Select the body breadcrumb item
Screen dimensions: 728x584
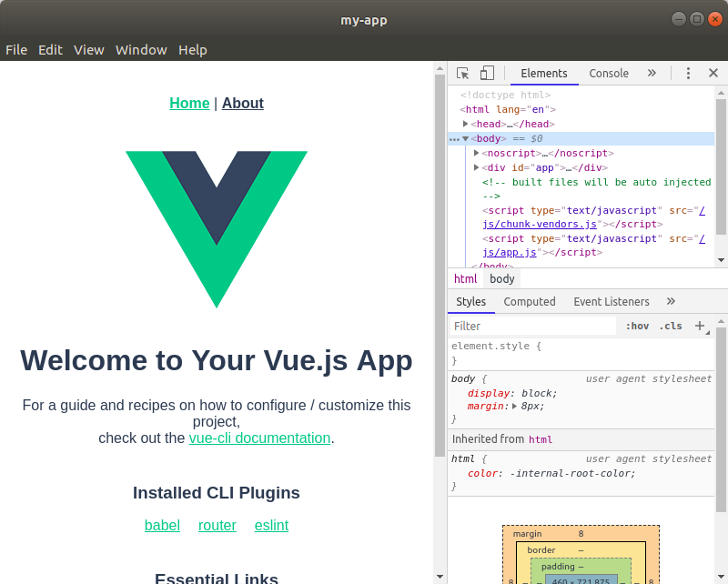[x=502, y=279]
